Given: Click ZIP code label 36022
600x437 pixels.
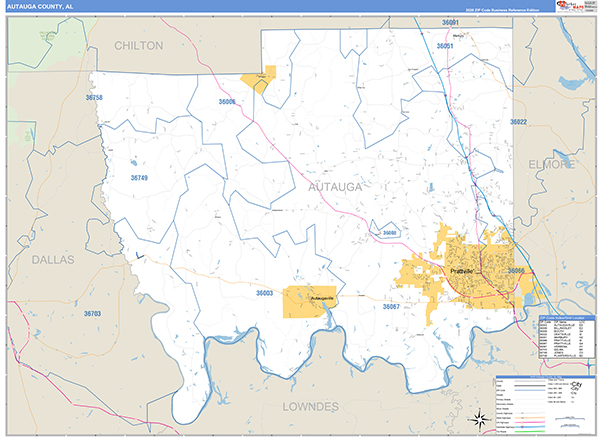Looking at the screenshot, I should pyautogui.click(x=518, y=122).
